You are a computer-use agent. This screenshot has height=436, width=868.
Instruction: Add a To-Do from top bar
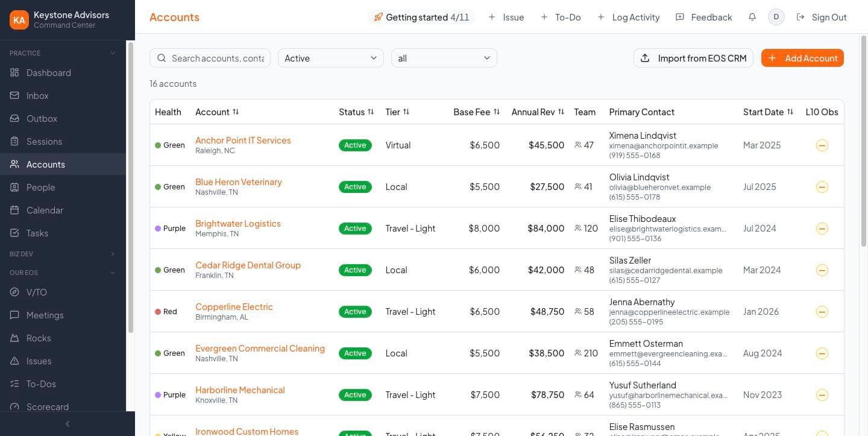(561, 17)
